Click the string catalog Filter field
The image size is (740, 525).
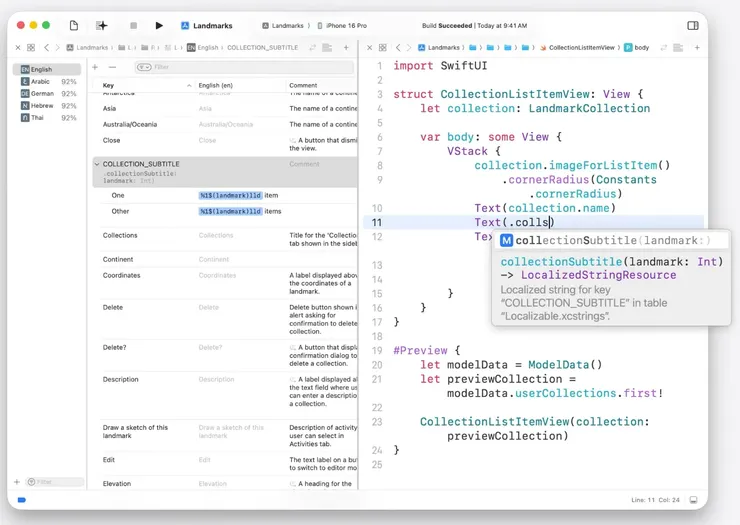click(244, 67)
